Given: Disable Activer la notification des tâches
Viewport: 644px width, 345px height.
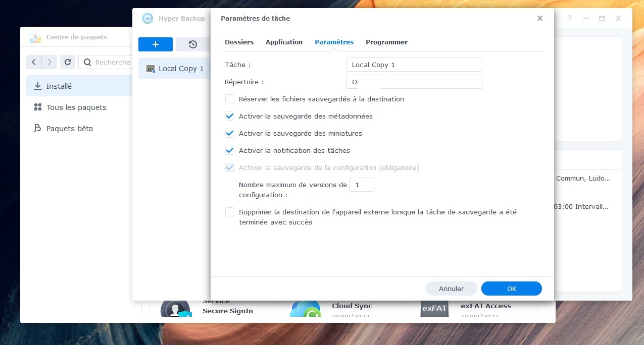Looking at the screenshot, I should (x=230, y=150).
